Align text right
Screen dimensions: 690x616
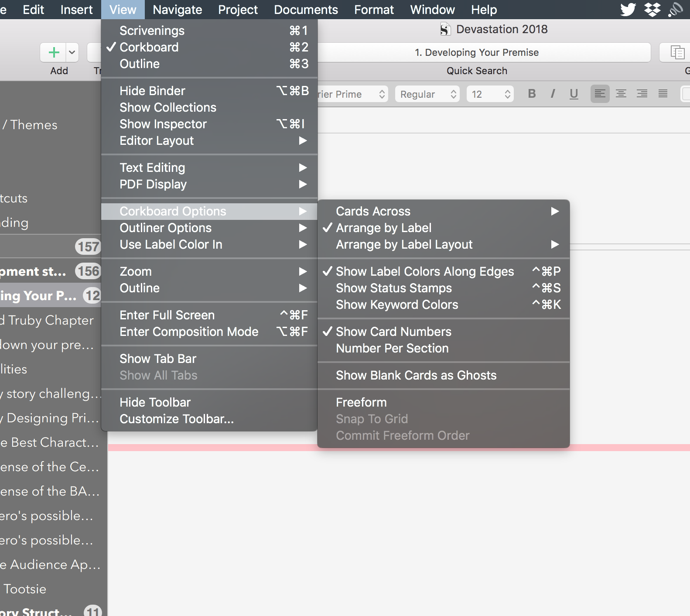[x=642, y=94]
